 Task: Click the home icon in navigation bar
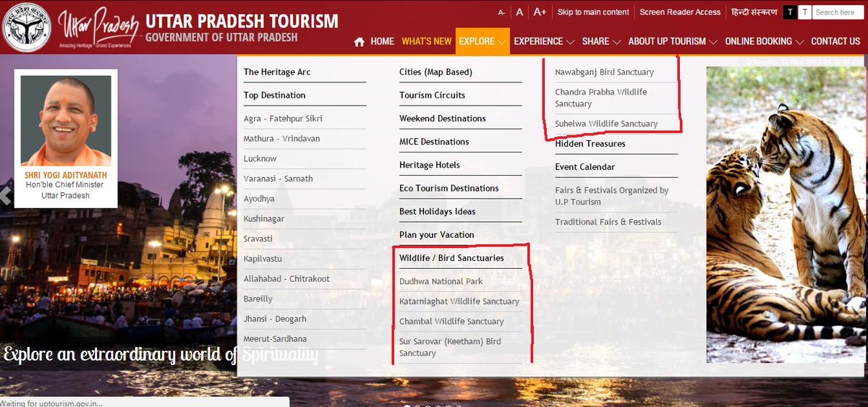coord(359,42)
